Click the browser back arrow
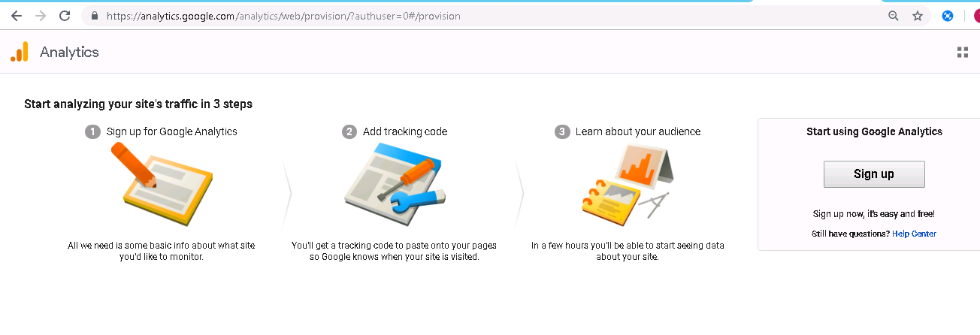 pyautogui.click(x=16, y=16)
